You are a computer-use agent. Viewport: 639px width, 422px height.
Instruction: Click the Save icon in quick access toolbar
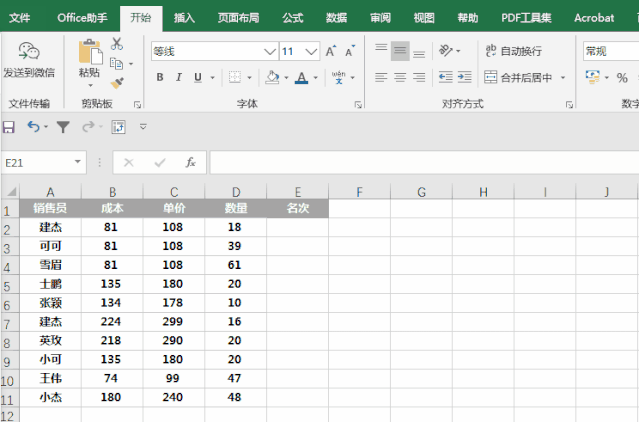[9, 127]
